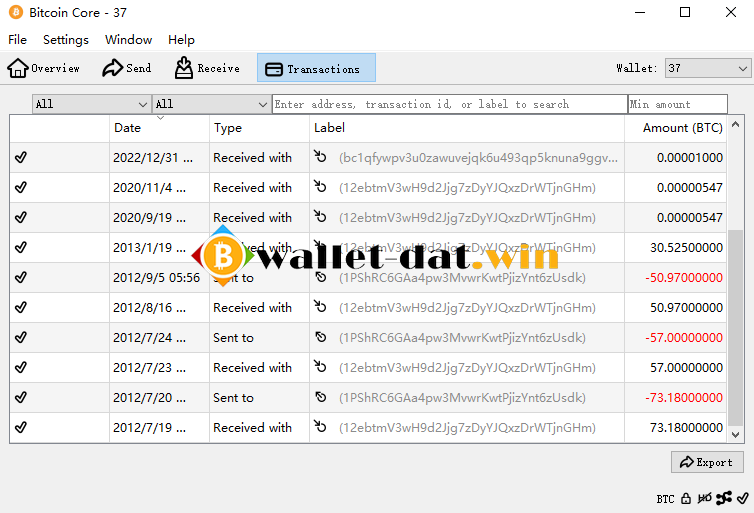
Task: Expand the Wallet selector dropdown
Action: 708,68
